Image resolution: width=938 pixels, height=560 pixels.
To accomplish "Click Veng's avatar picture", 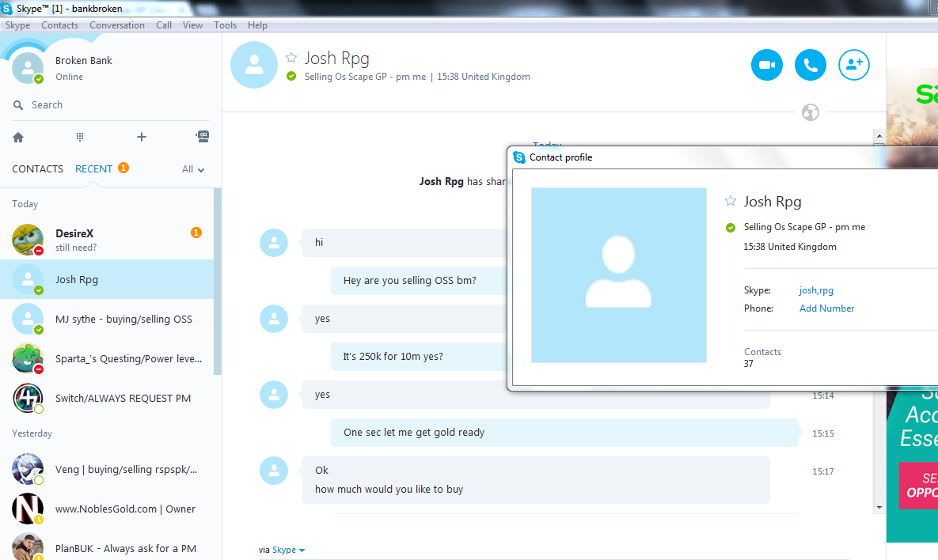I will [28, 469].
